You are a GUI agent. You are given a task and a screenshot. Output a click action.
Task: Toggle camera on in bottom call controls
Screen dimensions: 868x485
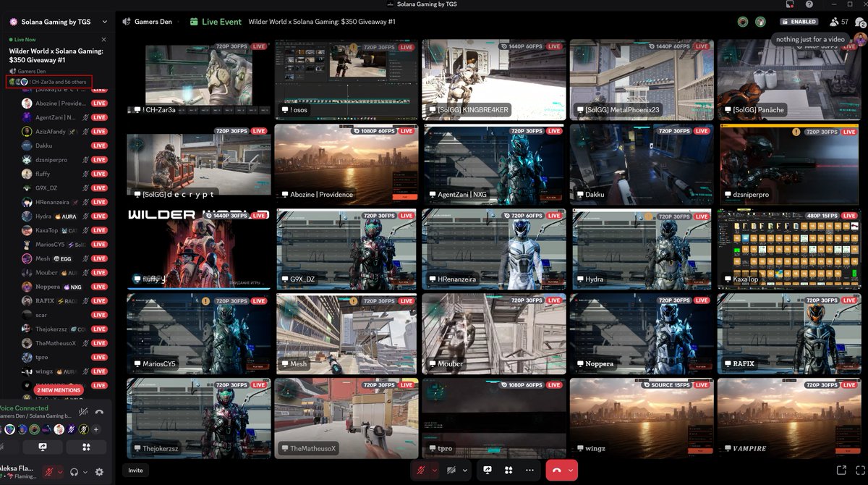[451, 470]
